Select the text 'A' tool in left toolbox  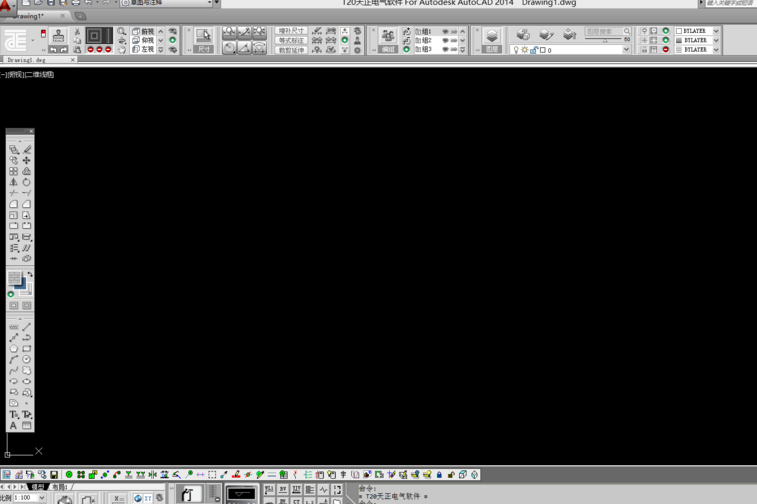pos(14,426)
